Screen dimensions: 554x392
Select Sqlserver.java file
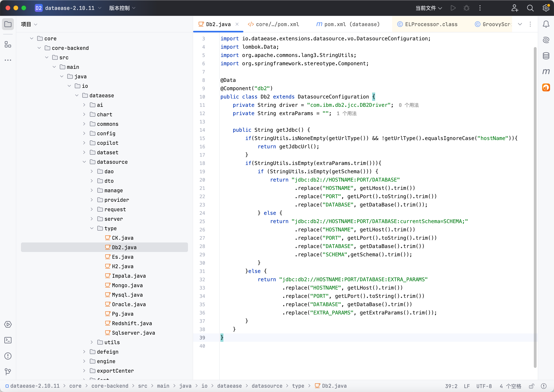(133, 333)
